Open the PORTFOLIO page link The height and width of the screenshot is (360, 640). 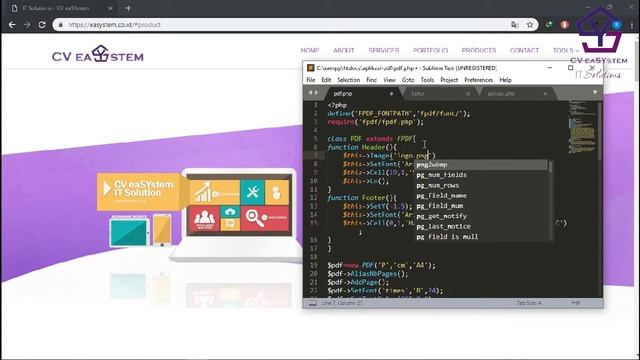point(430,51)
